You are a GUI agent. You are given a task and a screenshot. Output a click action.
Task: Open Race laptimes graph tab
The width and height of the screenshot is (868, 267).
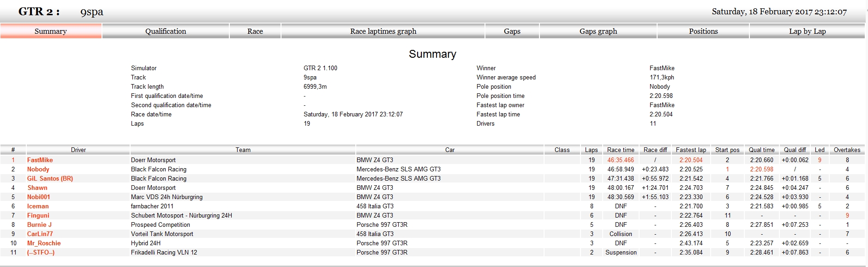click(x=383, y=31)
